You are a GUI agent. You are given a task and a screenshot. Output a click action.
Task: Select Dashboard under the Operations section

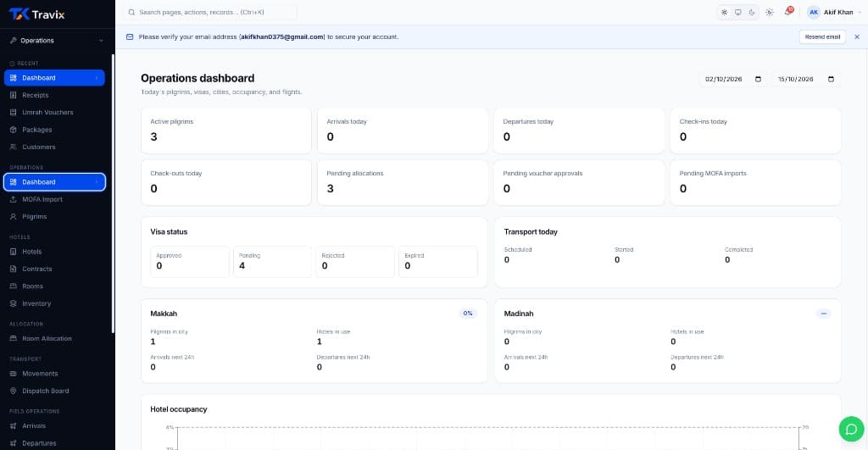click(x=54, y=182)
